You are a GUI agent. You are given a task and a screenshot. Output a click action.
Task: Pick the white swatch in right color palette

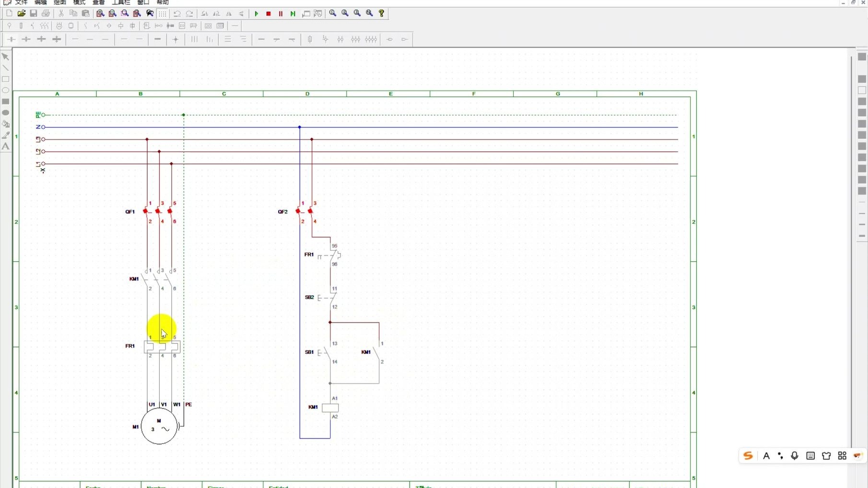click(x=862, y=90)
